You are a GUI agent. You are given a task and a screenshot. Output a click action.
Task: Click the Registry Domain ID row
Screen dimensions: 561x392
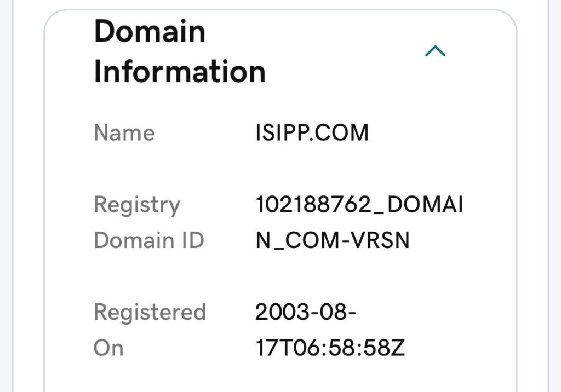(247, 222)
